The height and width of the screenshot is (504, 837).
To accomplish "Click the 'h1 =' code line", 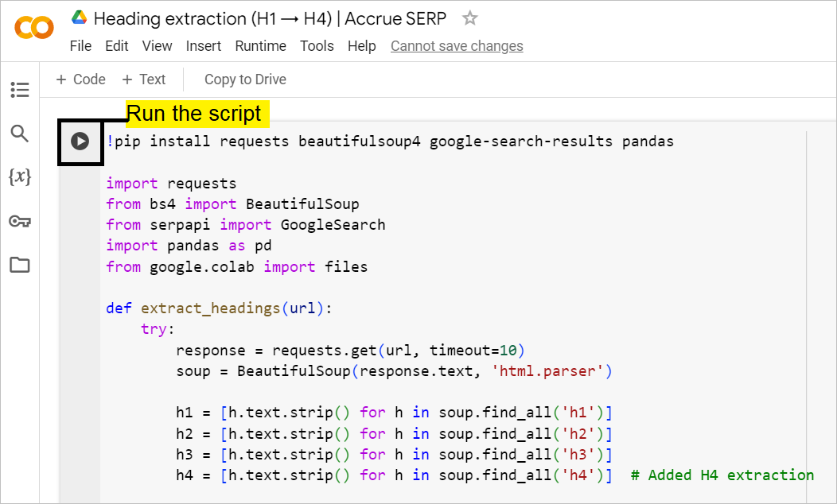I will pos(394,413).
